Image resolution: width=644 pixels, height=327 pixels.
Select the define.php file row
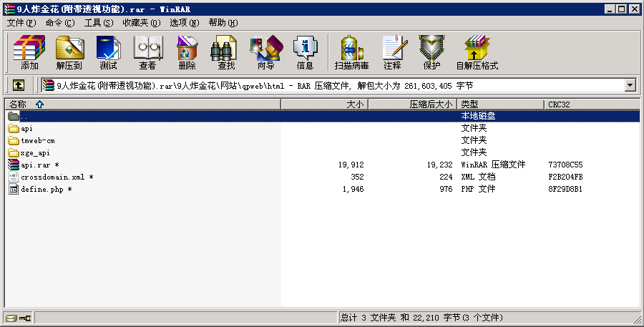coord(43,189)
